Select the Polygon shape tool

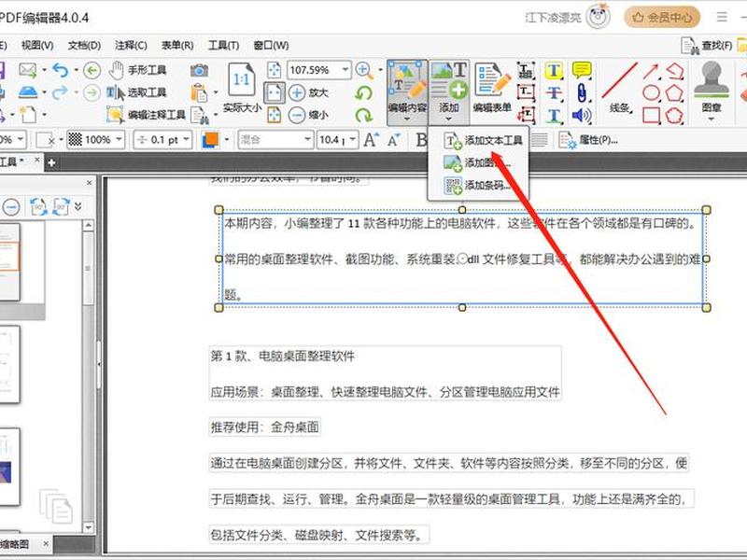(674, 92)
